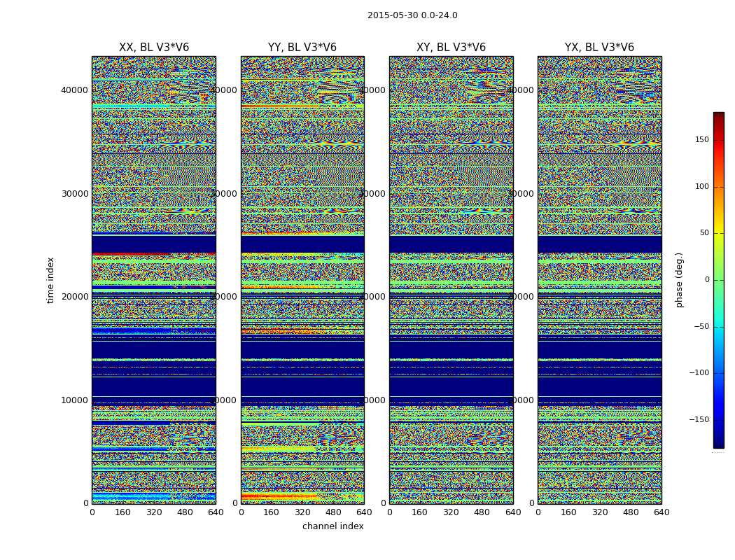Click the center of the XX phase plot
735x560 pixels.
tap(154, 280)
